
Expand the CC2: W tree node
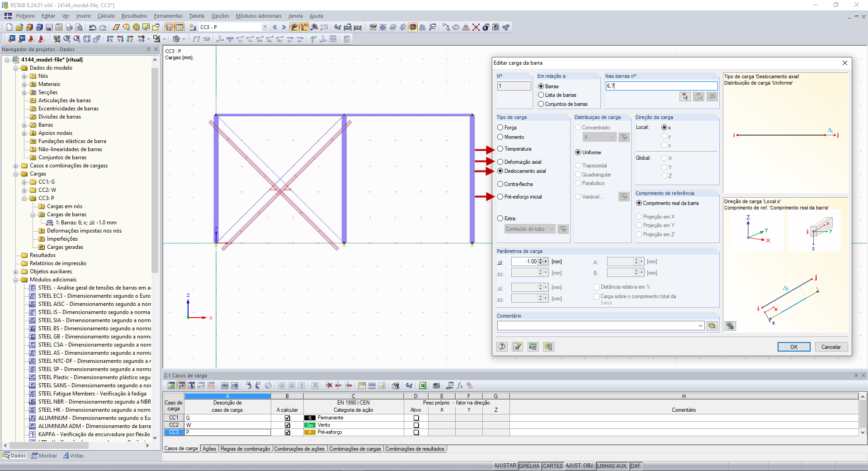point(24,190)
